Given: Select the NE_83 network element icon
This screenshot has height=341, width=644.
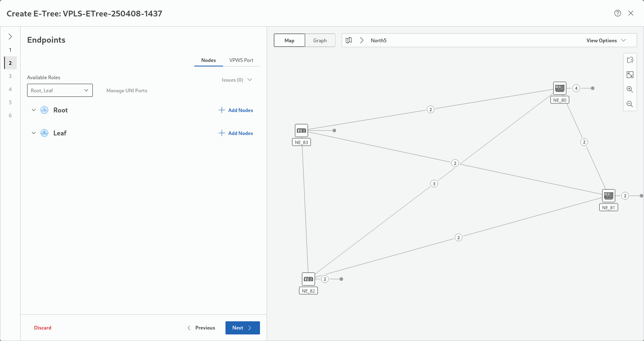Looking at the screenshot, I should tap(301, 130).
